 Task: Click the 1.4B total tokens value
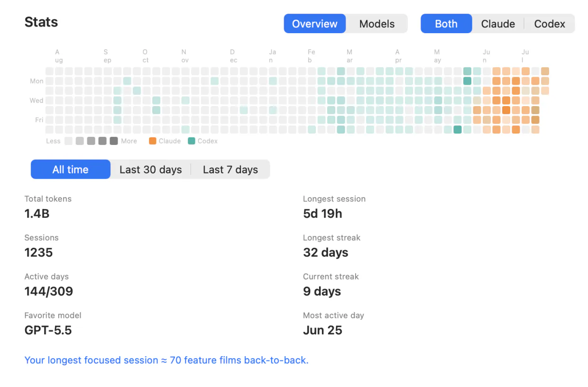[x=37, y=214]
